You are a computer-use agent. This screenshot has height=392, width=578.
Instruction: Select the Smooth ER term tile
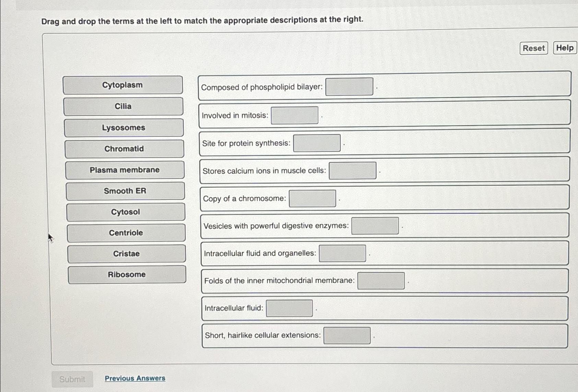[125, 191]
